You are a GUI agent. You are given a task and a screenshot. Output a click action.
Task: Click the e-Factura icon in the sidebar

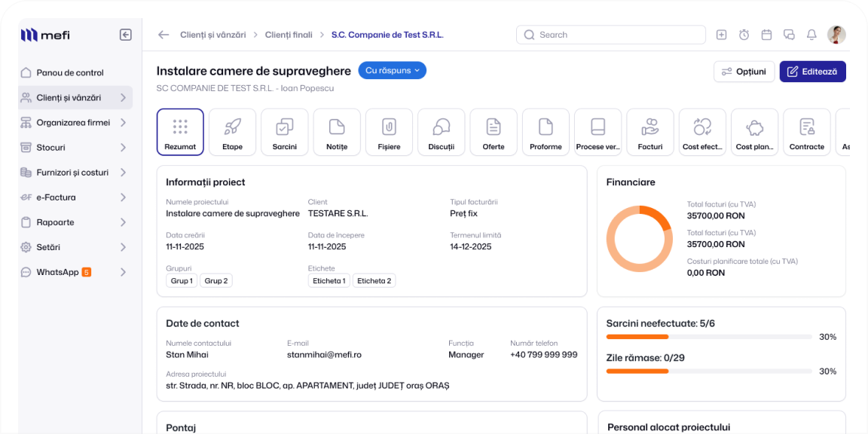26,197
